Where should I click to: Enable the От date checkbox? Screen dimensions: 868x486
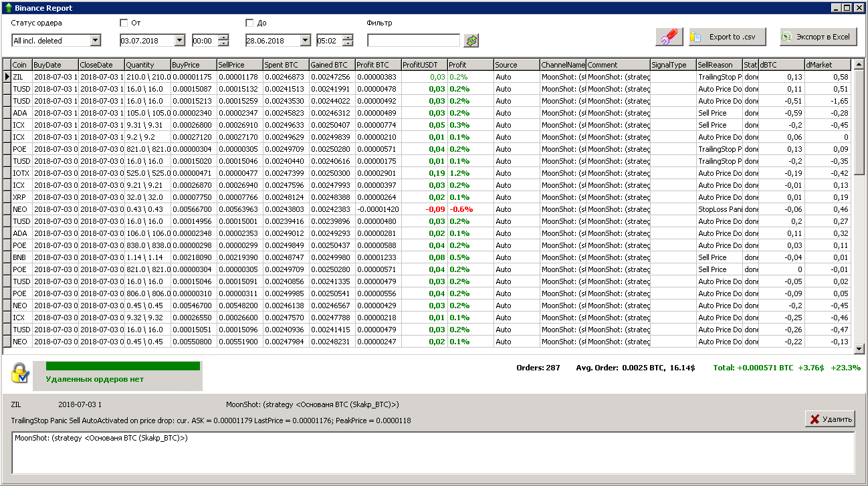click(124, 23)
